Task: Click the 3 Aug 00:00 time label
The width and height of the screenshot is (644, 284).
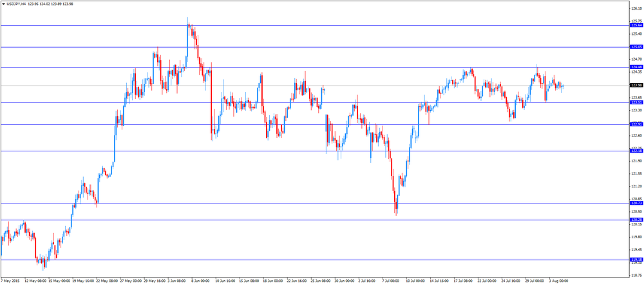Action: pyautogui.click(x=558, y=281)
